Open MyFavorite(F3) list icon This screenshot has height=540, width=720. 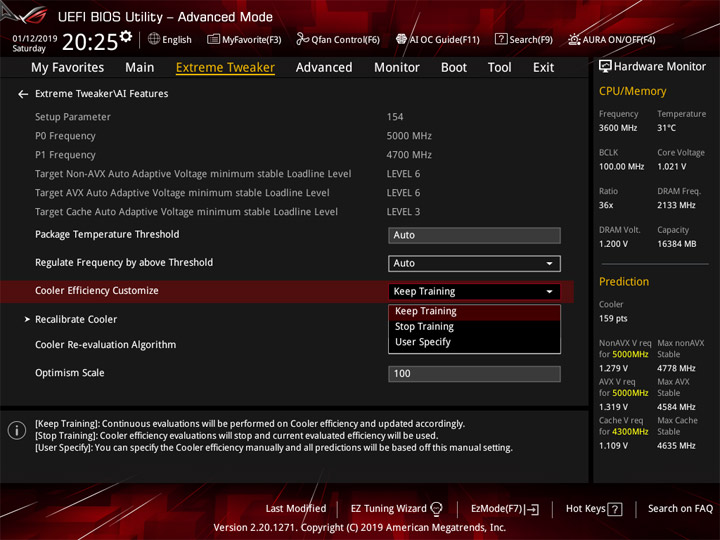pos(213,39)
